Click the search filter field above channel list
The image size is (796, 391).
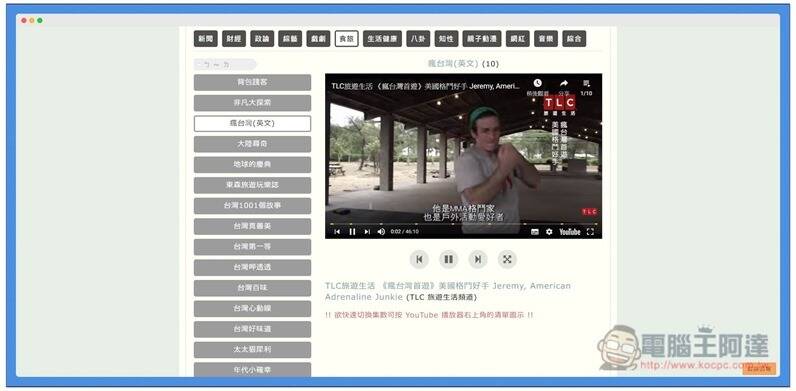coord(225,64)
